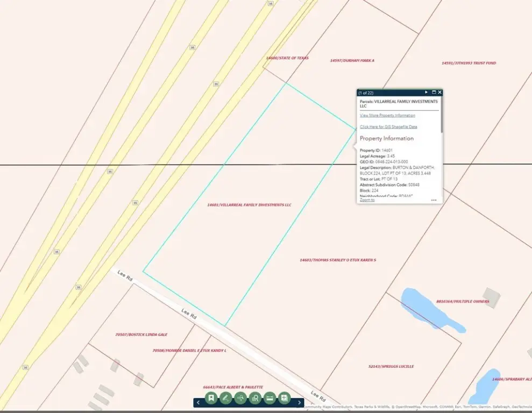
Task: Click the GEO ID 0848-224-013-000 value
Action: coord(392,162)
